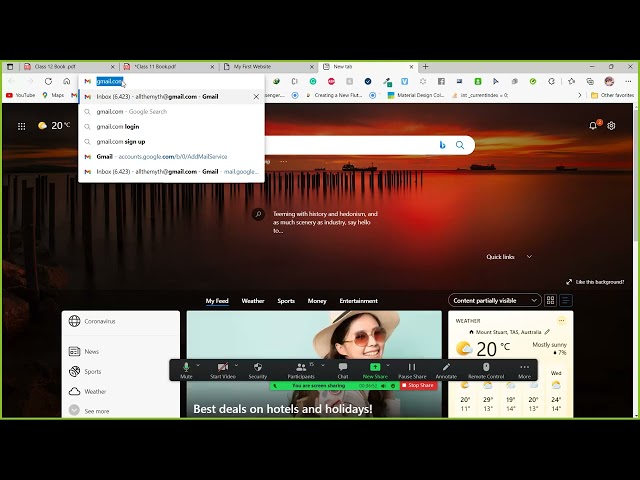This screenshot has width=640, height=480.
Task: Refresh the page in Edge
Action: [x=48, y=81]
